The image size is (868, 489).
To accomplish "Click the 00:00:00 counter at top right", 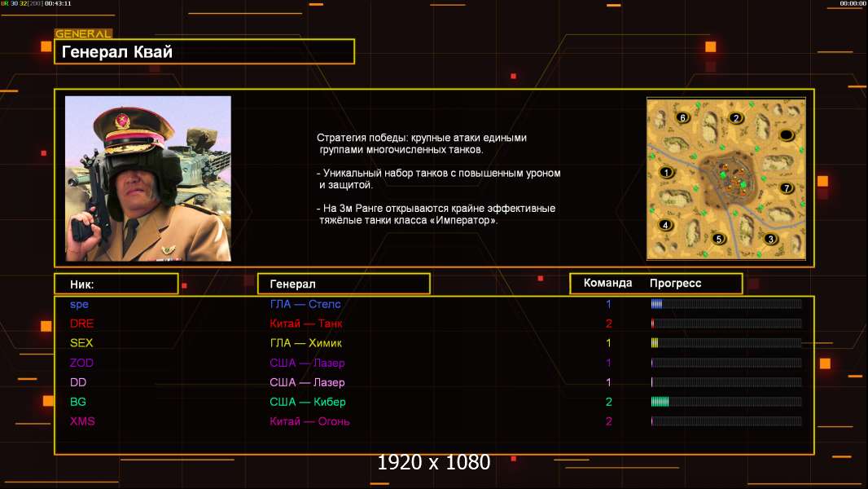I will pyautogui.click(x=853, y=3).
